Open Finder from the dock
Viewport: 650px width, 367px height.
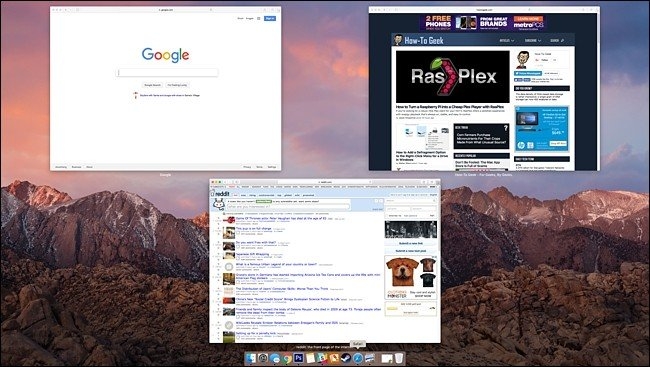251,359
